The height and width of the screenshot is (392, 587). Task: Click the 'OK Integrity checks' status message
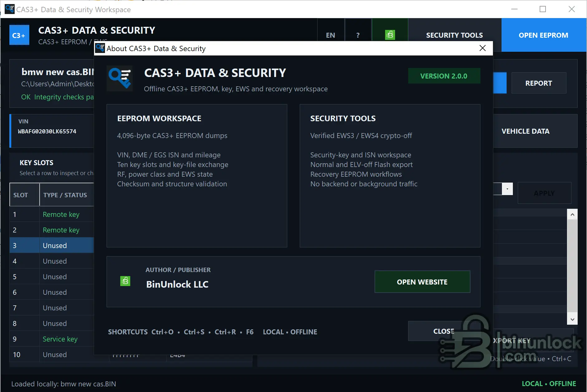pos(58,97)
